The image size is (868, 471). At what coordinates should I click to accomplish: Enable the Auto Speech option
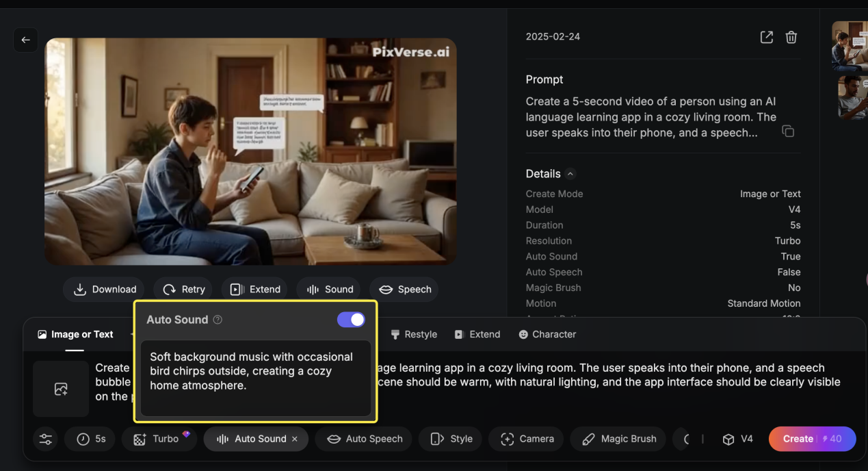pos(364,439)
